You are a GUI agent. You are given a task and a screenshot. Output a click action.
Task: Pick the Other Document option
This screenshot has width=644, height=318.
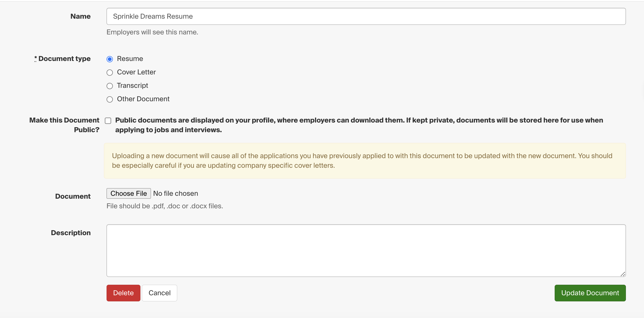[110, 99]
